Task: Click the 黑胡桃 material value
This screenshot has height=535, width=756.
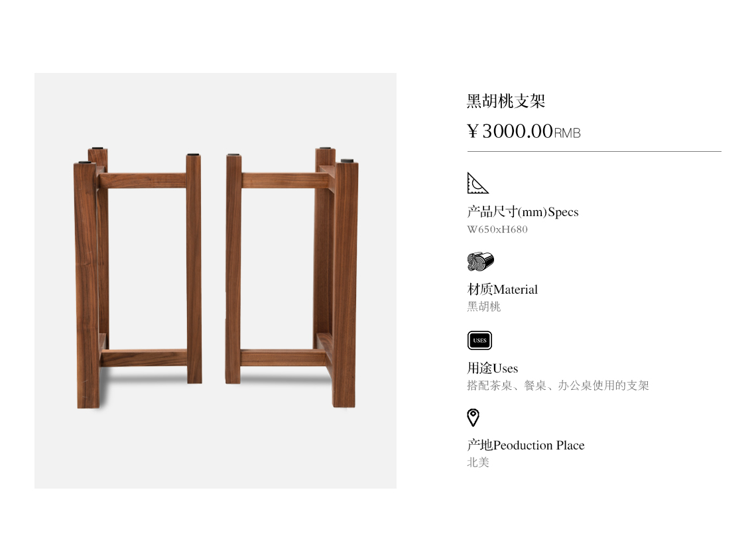Action: click(483, 306)
